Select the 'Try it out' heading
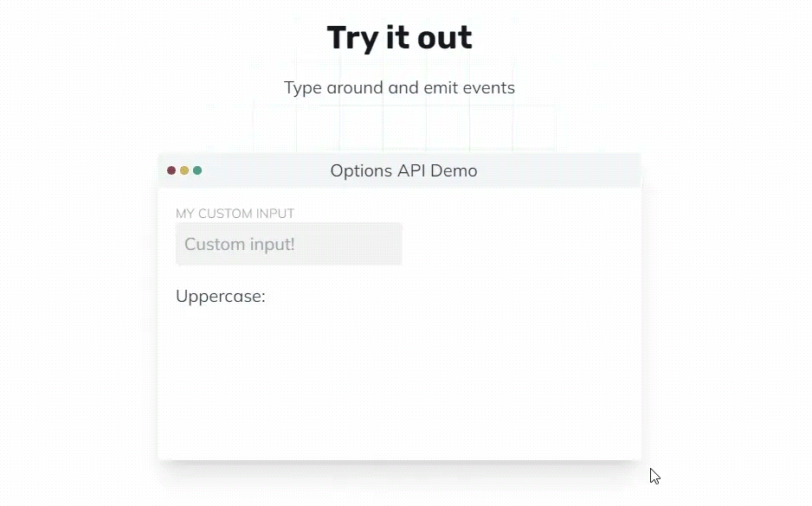The width and height of the screenshot is (812, 506). (x=399, y=37)
